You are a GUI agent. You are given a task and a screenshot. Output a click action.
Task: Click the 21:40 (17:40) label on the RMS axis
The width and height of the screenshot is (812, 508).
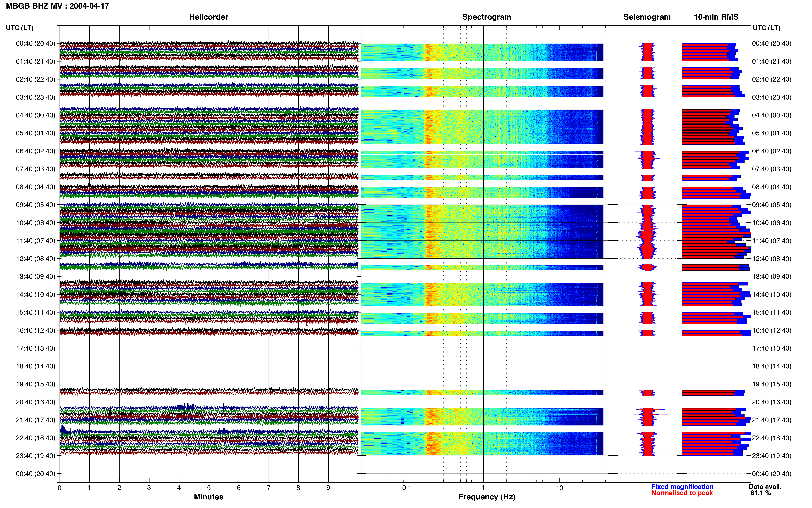pos(772,420)
